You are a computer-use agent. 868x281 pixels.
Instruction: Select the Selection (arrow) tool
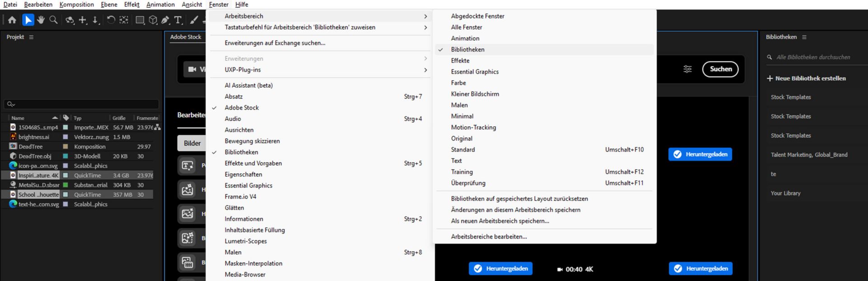(x=28, y=20)
